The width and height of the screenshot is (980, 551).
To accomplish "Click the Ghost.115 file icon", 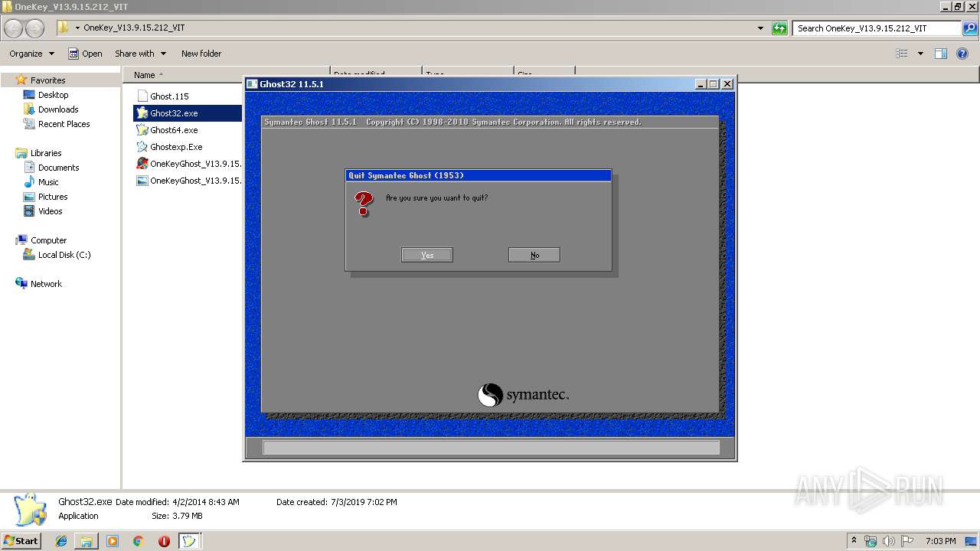I will click(x=142, y=96).
